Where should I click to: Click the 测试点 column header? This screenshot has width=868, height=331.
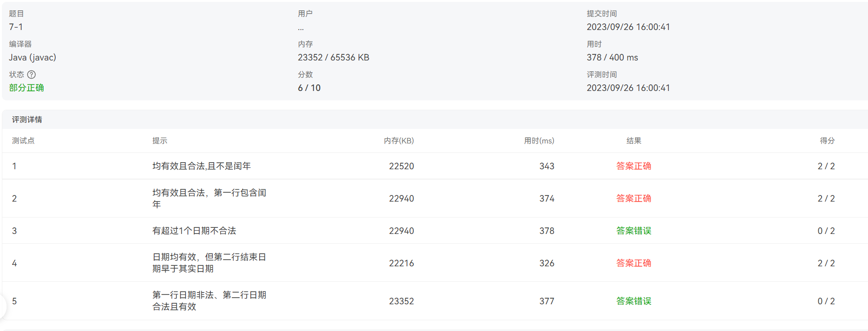coord(23,141)
